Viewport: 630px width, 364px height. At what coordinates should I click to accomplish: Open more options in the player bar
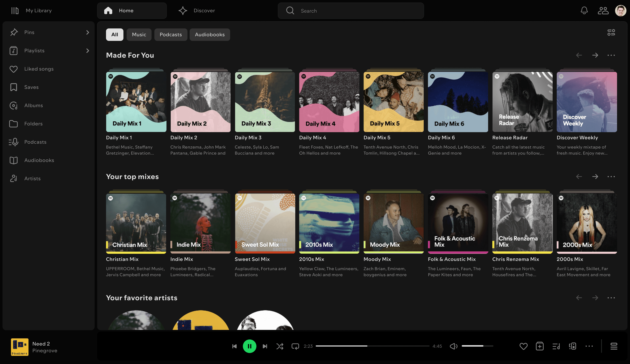point(589,346)
